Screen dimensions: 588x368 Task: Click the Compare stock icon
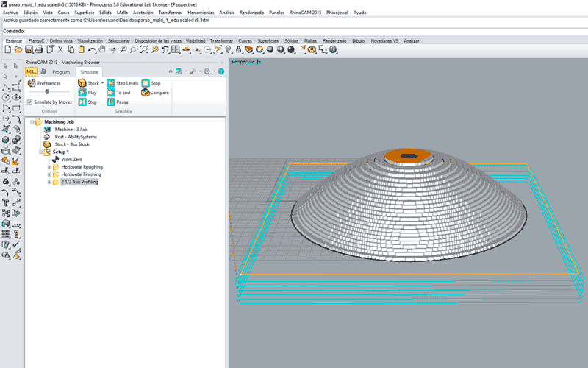(146, 93)
